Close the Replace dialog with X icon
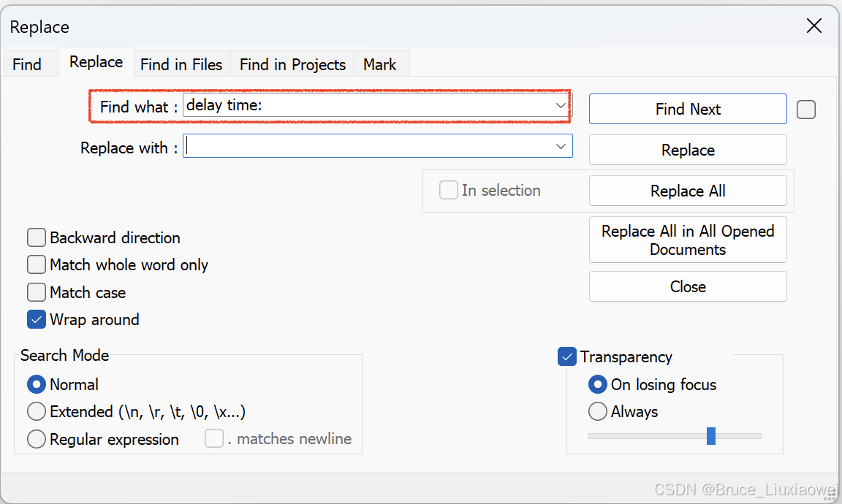Image resolution: width=842 pixels, height=504 pixels. pos(813,27)
